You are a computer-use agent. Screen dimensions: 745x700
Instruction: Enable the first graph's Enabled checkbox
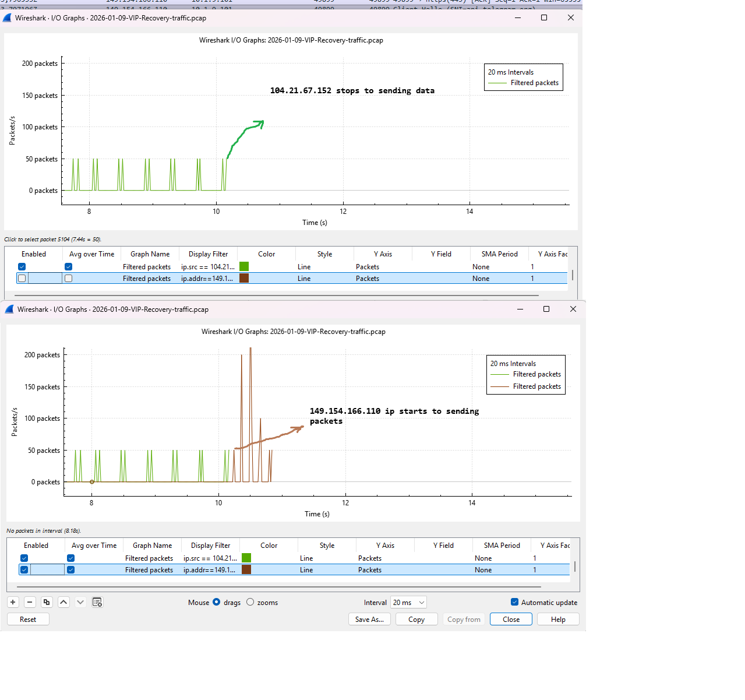pos(24,558)
